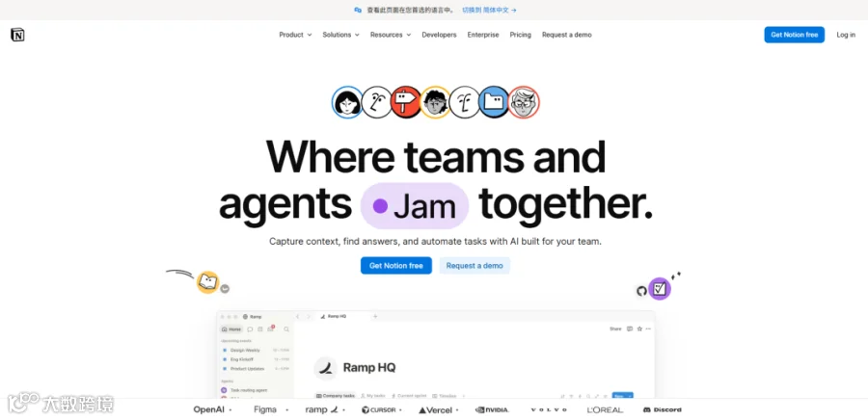
Task: Expand the Solutions dropdown menu
Action: coord(341,35)
